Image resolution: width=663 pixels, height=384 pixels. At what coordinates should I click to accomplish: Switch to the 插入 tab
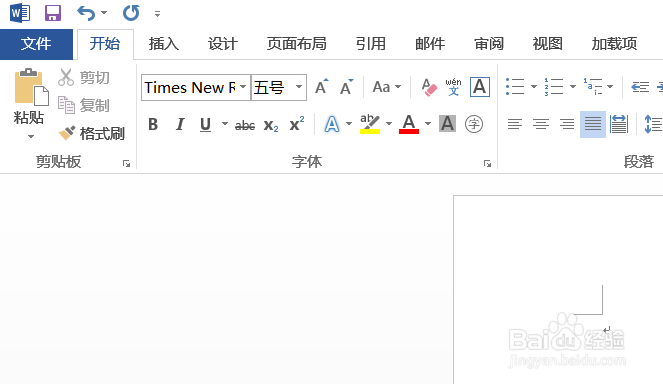(164, 44)
